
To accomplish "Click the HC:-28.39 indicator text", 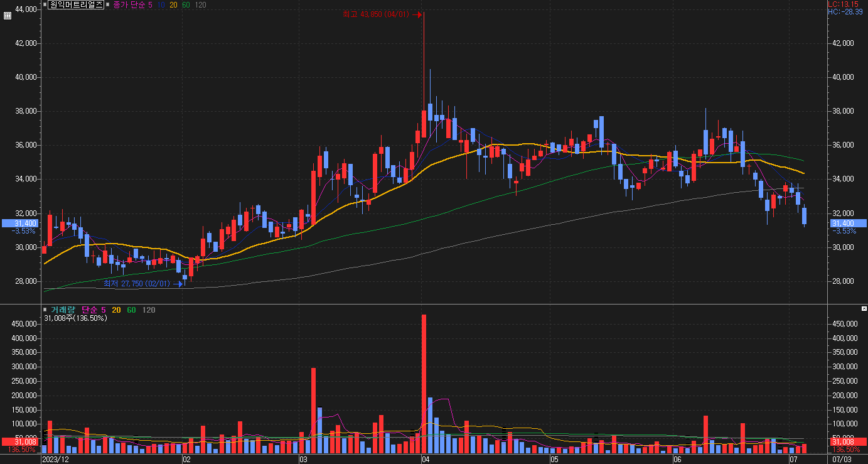I will pos(844,12).
